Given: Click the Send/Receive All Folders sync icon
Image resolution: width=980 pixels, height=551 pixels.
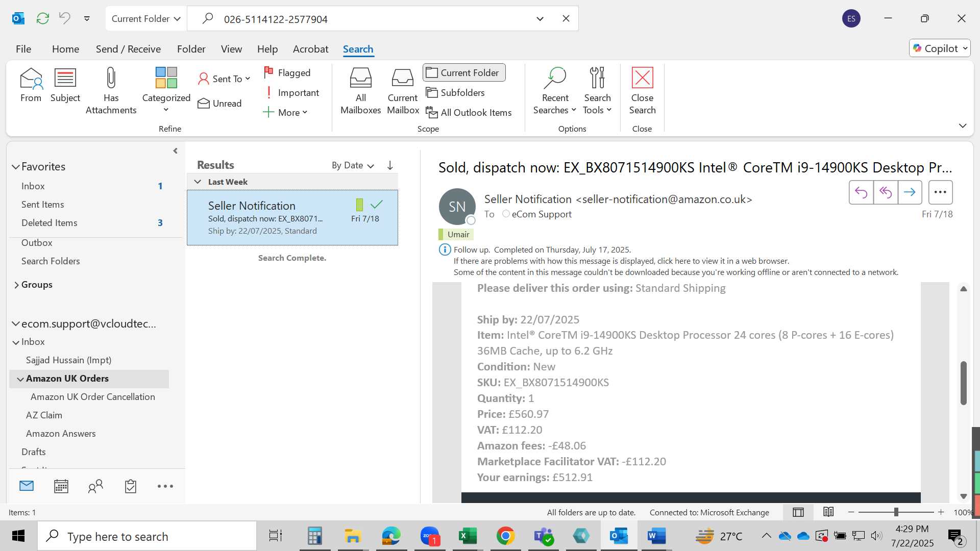Looking at the screenshot, I should click(43, 19).
